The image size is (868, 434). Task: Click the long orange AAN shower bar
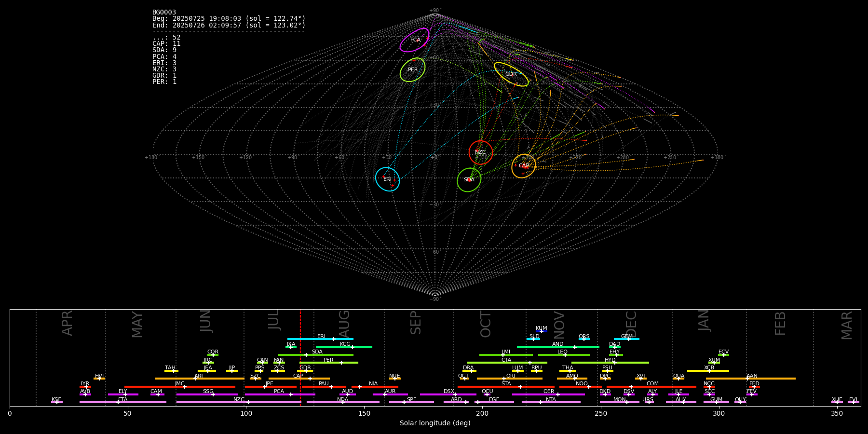(751, 379)
